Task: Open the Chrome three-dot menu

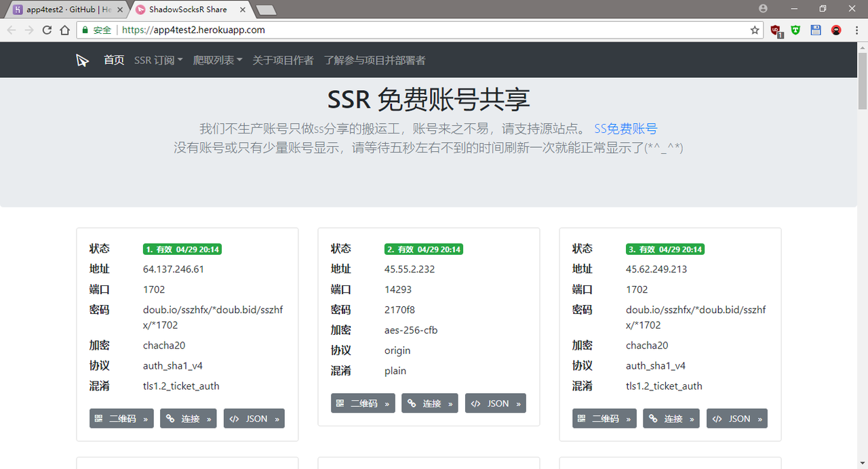Action: click(x=856, y=30)
